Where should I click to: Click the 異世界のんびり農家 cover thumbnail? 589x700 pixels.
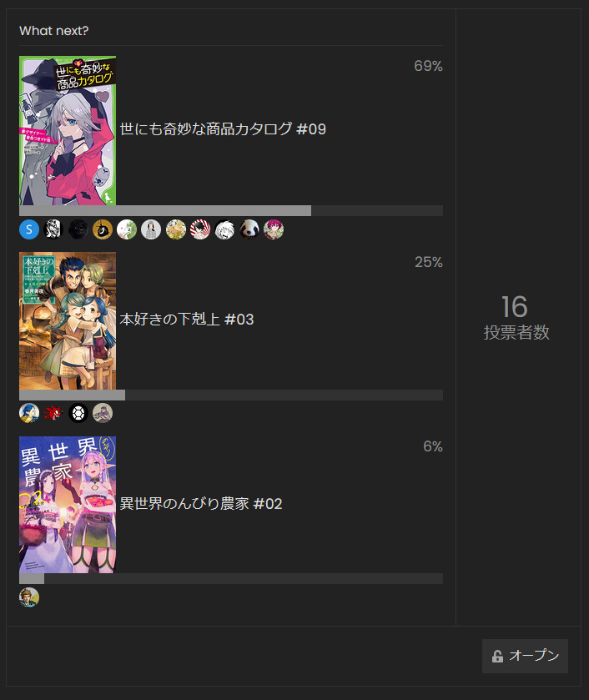coord(68,505)
